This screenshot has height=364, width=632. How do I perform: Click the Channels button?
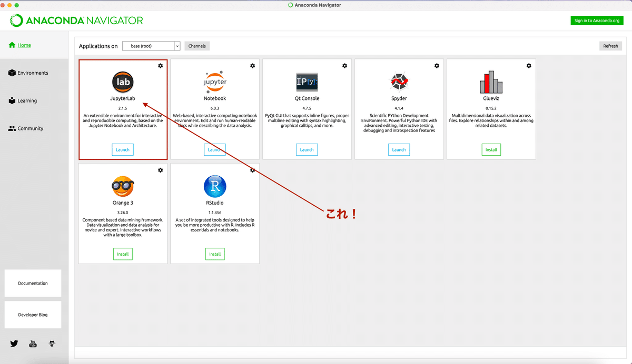coord(197,46)
